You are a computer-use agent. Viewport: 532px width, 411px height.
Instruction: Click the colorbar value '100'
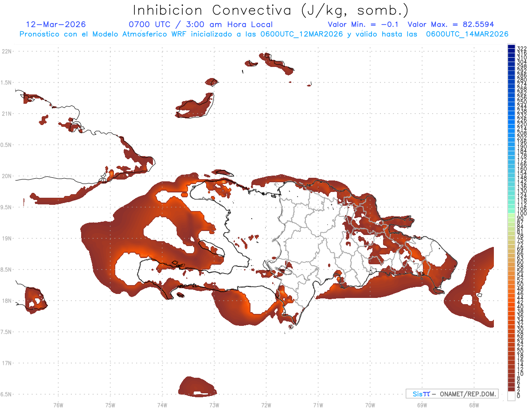[521, 214]
